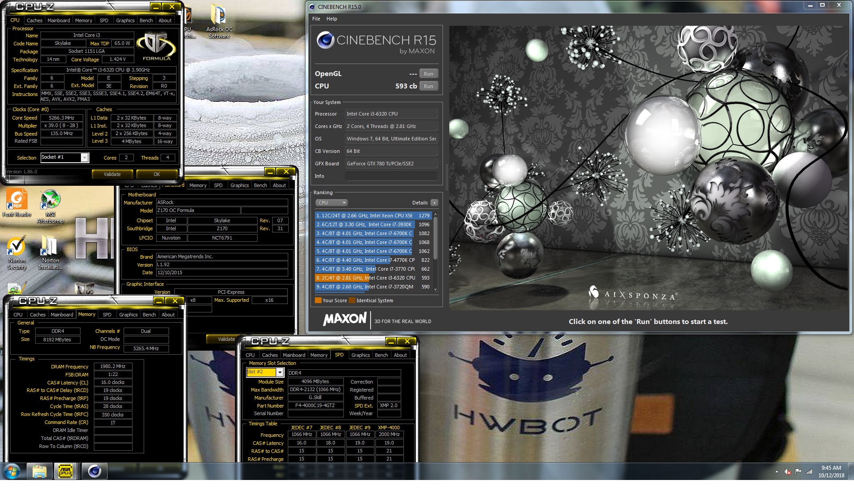Screen dimensions: 854x504
Task: Click Validate in top CPU-Z window
Action: [112, 174]
